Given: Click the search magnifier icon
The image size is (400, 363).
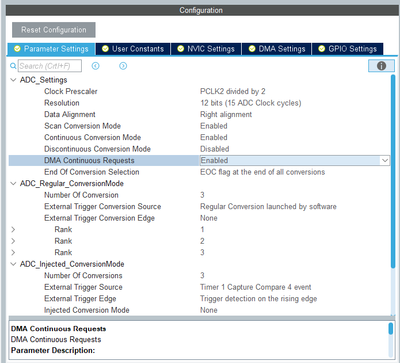Looking at the screenshot, I should click(x=13, y=66).
